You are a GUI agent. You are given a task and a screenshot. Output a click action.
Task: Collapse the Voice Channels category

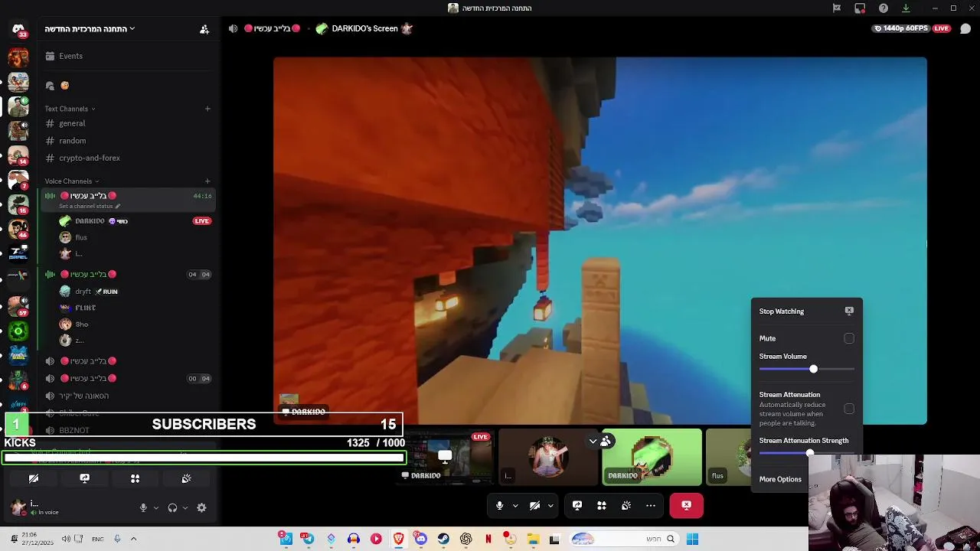71,181
